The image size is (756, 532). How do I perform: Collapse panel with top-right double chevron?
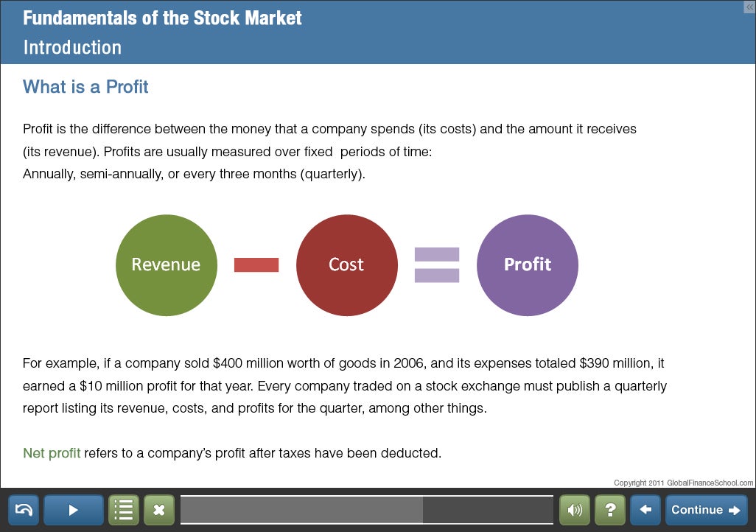click(x=749, y=7)
